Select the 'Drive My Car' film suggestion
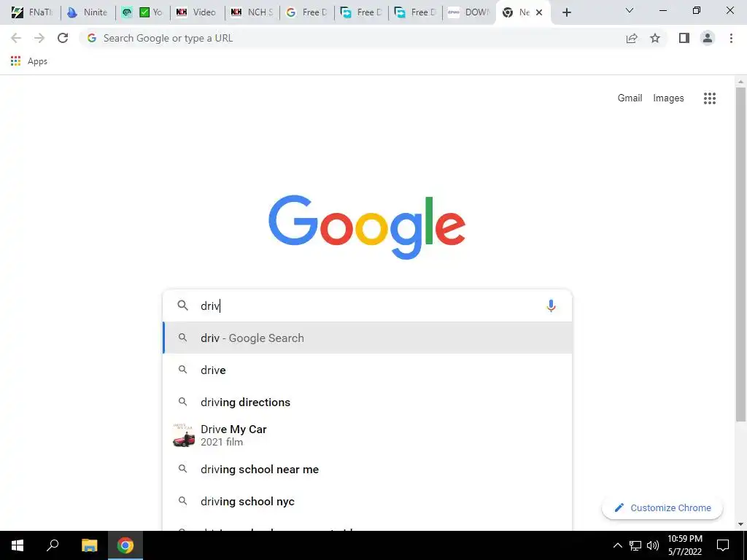This screenshot has width=747, height=560. coord(368,435)
